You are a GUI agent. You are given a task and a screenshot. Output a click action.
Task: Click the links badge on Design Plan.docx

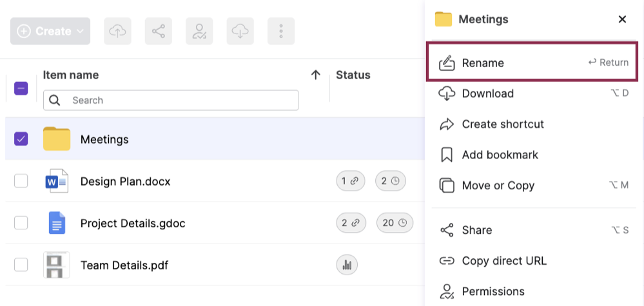(351, 182)
